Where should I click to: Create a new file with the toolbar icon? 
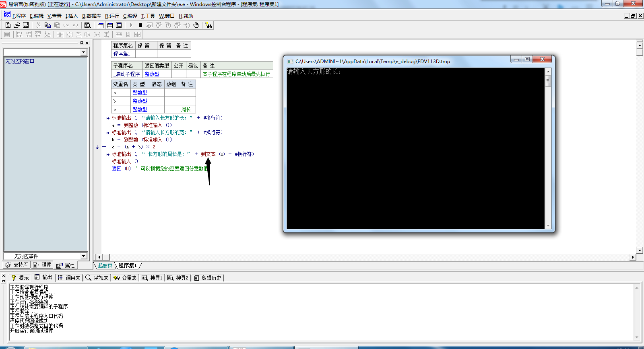(8, 25)
